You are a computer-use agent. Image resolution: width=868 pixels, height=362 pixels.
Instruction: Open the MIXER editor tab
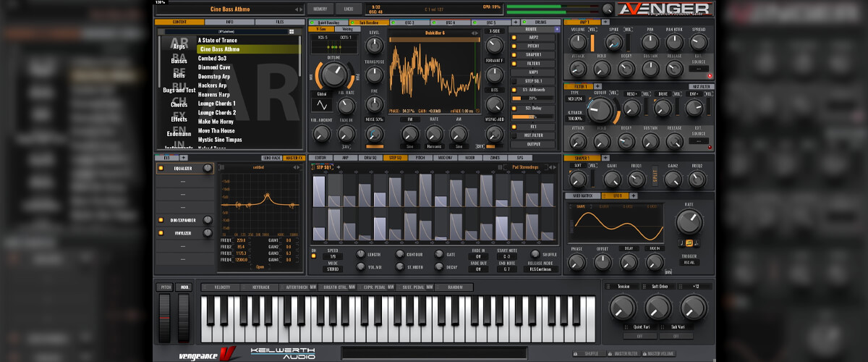point(470,157)
